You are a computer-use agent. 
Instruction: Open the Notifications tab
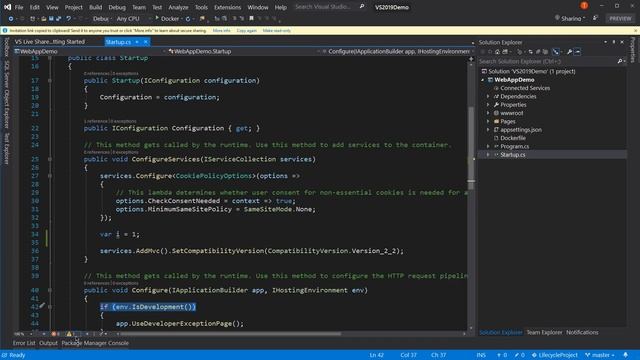click(582, 332)
